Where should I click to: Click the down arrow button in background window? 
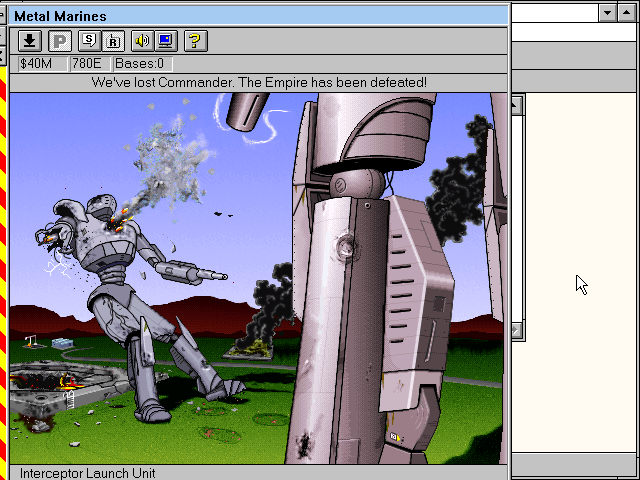(x=608, y=13)
